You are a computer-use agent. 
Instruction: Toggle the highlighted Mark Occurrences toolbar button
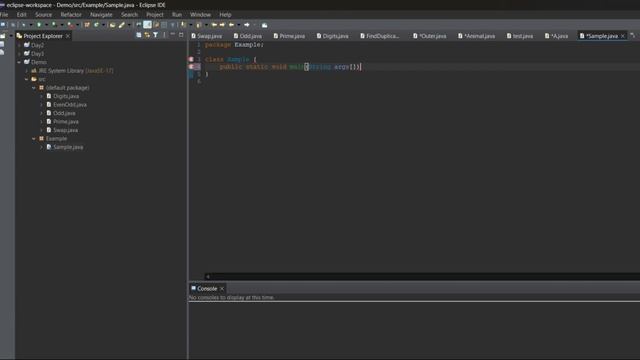point(147,25)
